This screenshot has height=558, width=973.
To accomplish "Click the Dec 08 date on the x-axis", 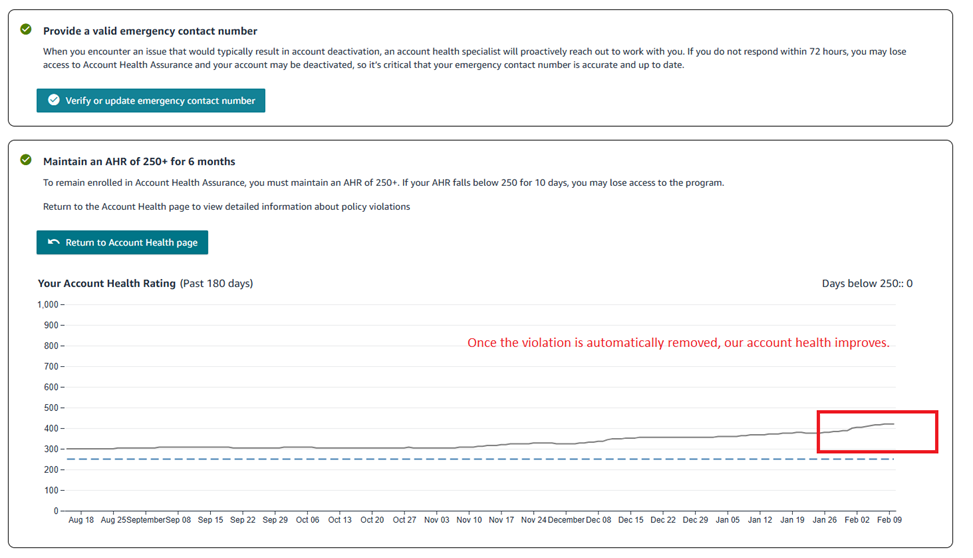I will point(598,520).
